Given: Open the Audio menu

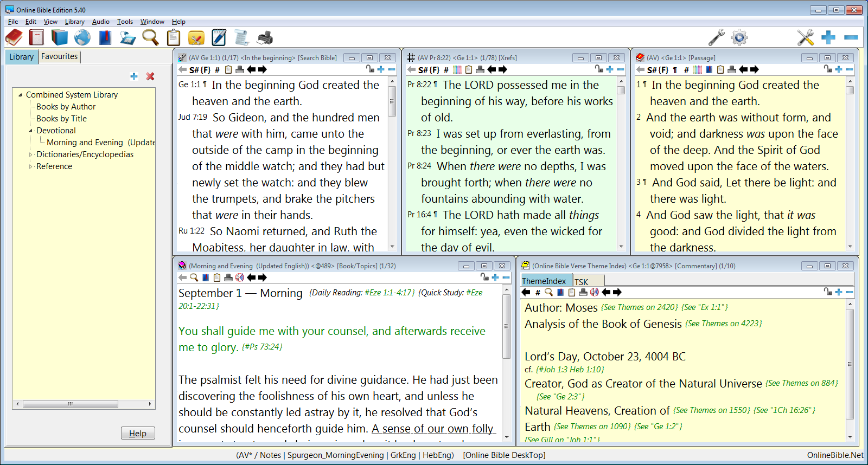Looking at the screenshot, I should pyautogui.click(x=100, y=22).
